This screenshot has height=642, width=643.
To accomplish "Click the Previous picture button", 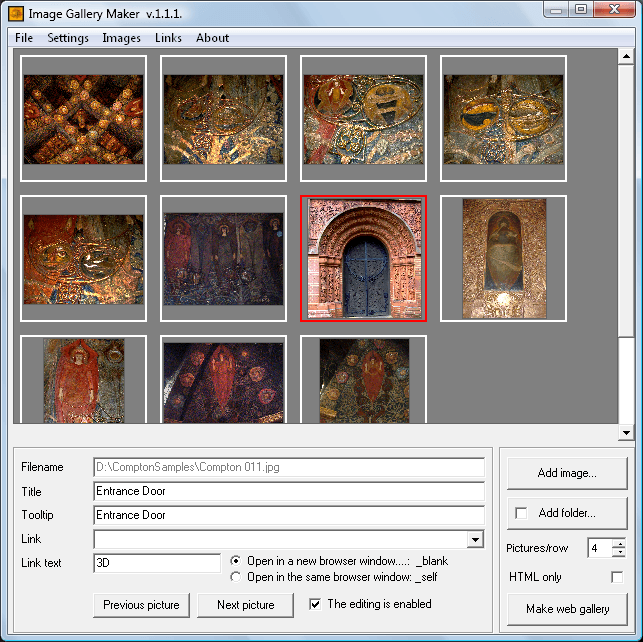I will [141, 605].
